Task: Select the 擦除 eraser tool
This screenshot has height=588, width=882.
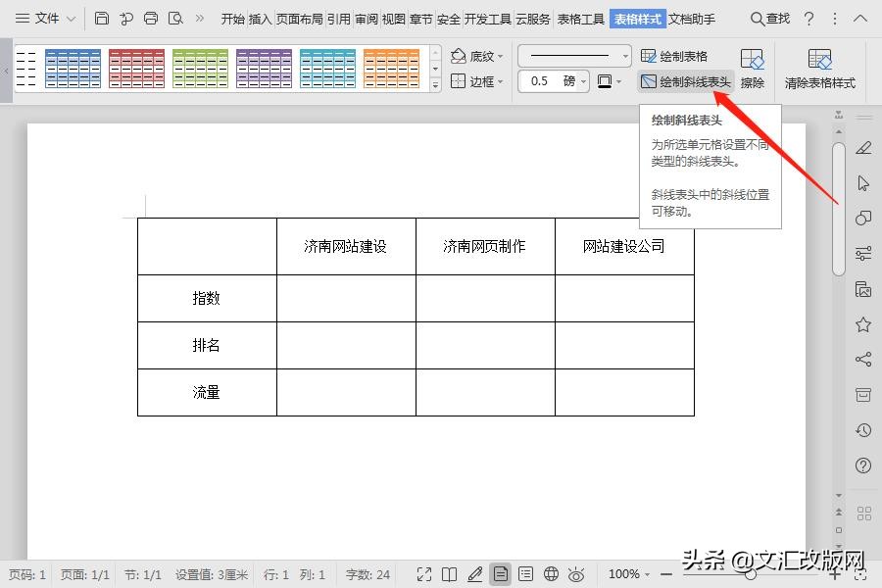Action: click(752, 69)
